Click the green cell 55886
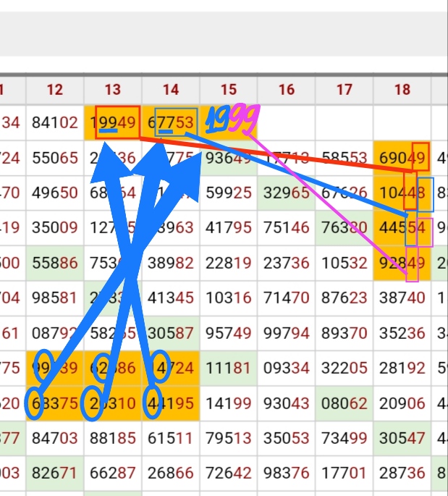 pos(55,263)
